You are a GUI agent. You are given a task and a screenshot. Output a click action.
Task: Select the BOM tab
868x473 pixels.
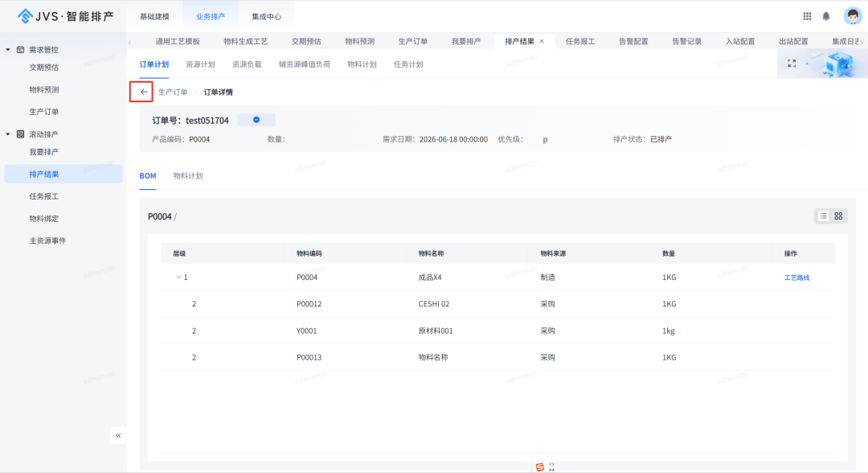click(148, 175)
